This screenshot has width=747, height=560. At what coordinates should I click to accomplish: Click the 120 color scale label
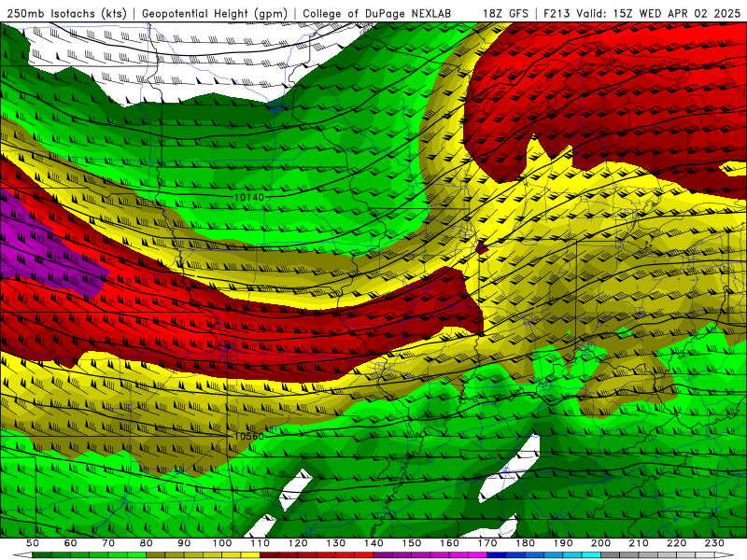(x=298, y=543)
